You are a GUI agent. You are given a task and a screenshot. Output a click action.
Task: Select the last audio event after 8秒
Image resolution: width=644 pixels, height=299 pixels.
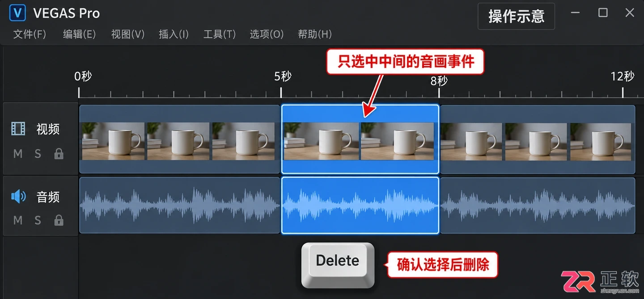(x=538, y=206)
